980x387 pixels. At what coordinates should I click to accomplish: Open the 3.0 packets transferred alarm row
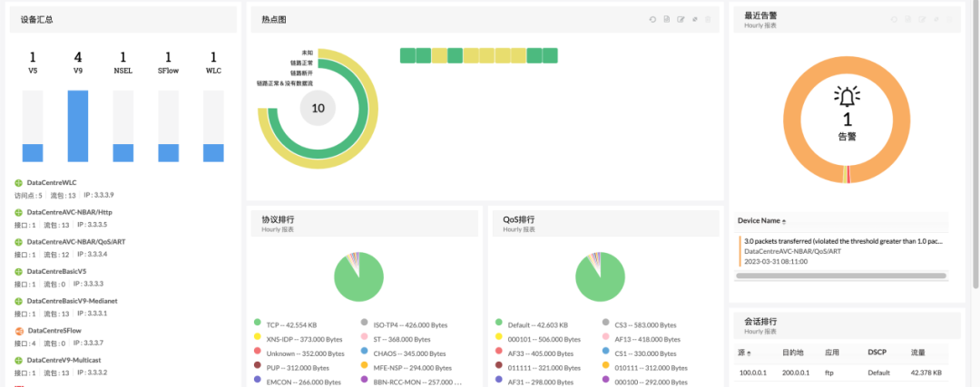coord(843,251)
